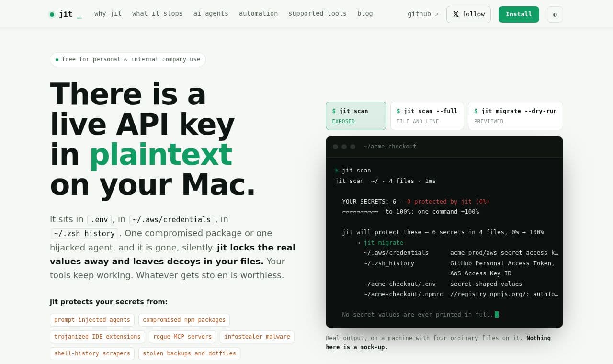
Task: Click '~/acme-checkout/.env' terminal row
Action: click(x=443, y=284)
